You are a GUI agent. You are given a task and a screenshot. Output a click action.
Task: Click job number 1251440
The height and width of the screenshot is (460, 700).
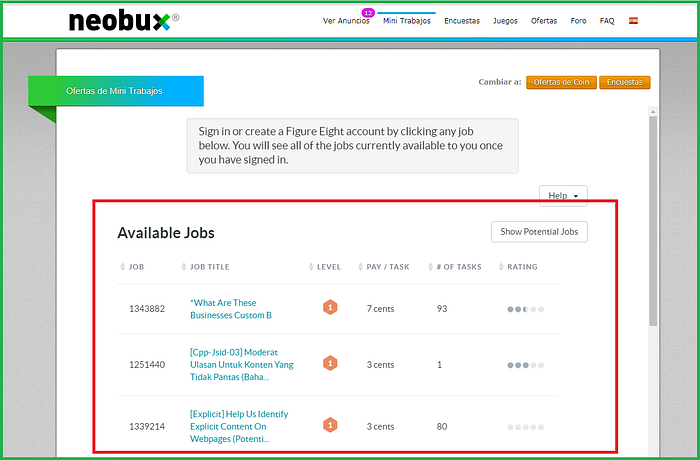pyautogui.click(x=147, y=364)
